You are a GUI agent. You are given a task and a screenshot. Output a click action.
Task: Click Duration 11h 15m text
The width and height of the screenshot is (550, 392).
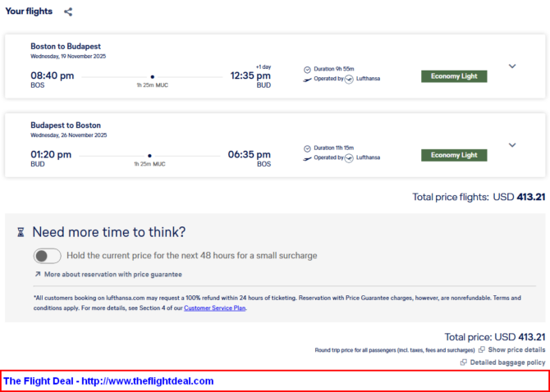click(334, 148)
